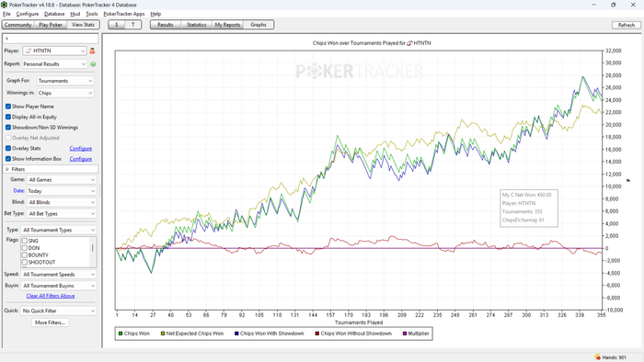Switch to the Statistics tab
The height and width of the screenshot is (362, 644).
[x=196, y=25]
